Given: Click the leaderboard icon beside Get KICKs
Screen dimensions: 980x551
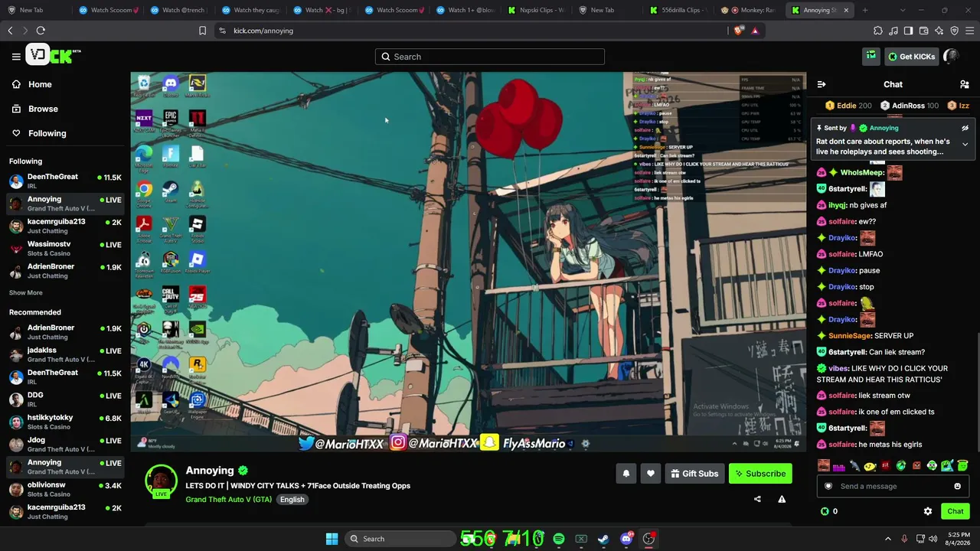Looking at the screenshot, I should (x=871, y=56).
